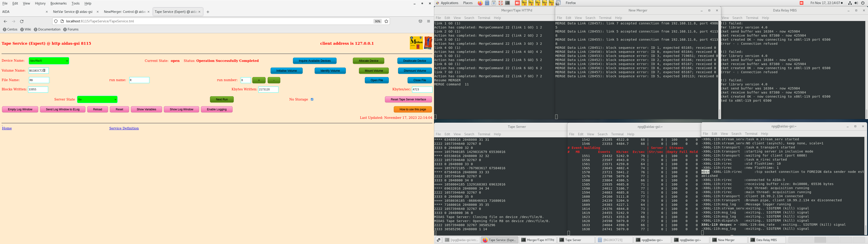Image resolution: width=868 pixels, height=244 pixels.
Task: Open the Firefox hamburger menu icon
Action: tap(429, 21)
